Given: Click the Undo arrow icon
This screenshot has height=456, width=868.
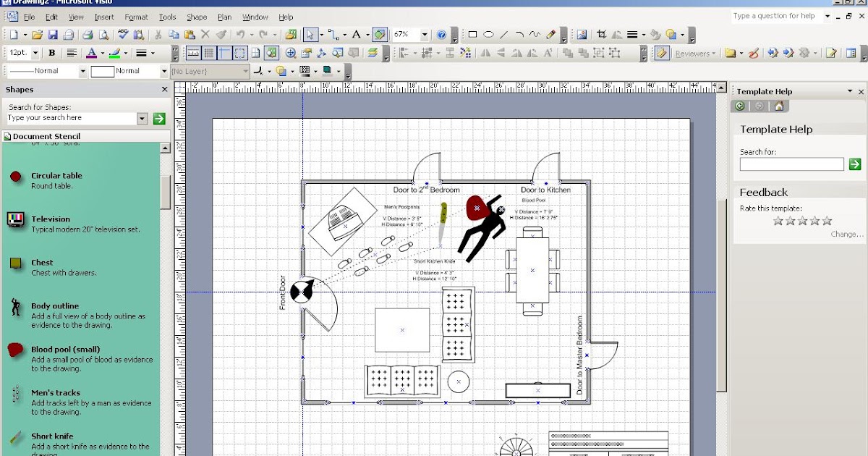Looking at the screenshot, I should click(239, 34).
